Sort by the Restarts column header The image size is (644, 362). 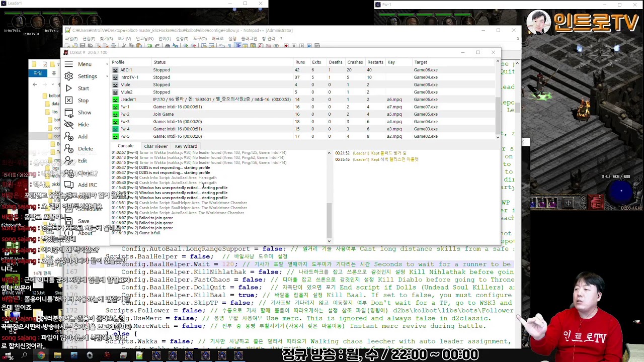click(x=375, y=62)
